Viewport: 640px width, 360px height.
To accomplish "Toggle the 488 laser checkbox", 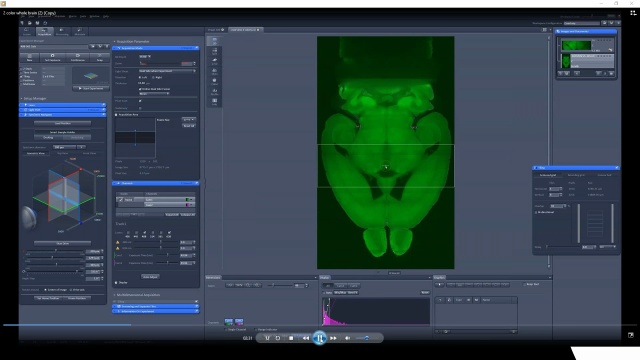I will [x=144, y=233].
